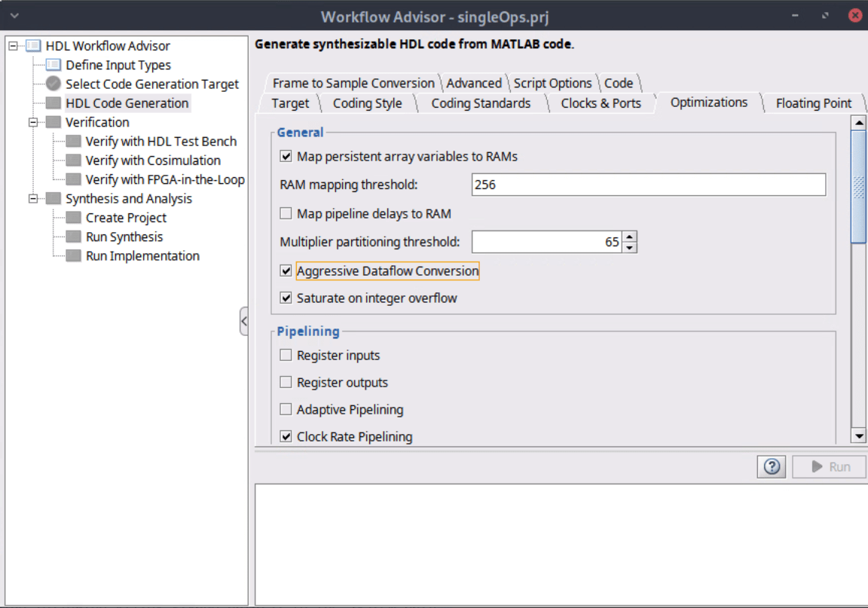Collapse the Verification tree node
This screenshot has width=868, height=608.
pos(33,122)
